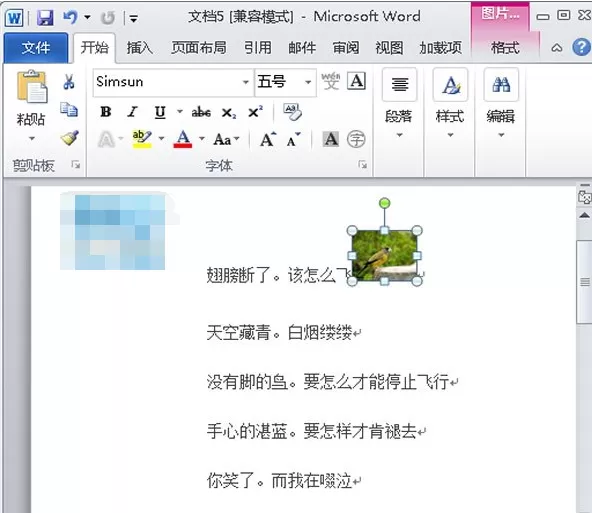This screenshot has height=513, width=592.
Task: Click the vertical scrollbar up arrow
Action: point(584,215)
